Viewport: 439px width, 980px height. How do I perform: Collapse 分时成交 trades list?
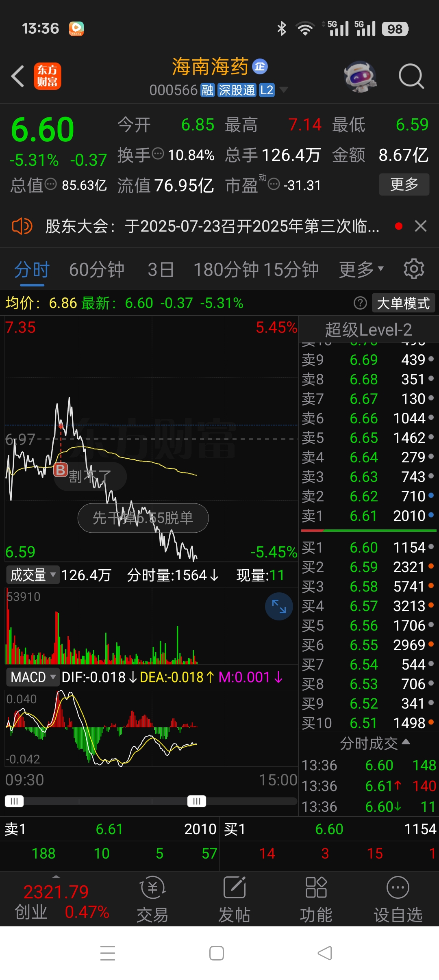(x=374, y=743)
